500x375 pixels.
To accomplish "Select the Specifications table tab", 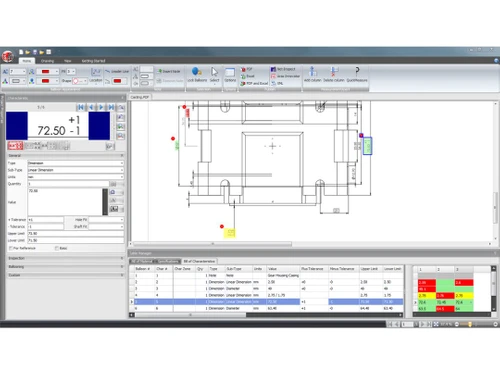I will tap(168, 261).
